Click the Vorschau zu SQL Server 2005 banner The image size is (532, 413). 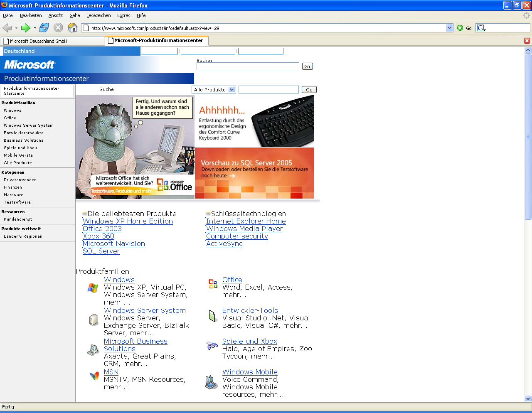254,173
